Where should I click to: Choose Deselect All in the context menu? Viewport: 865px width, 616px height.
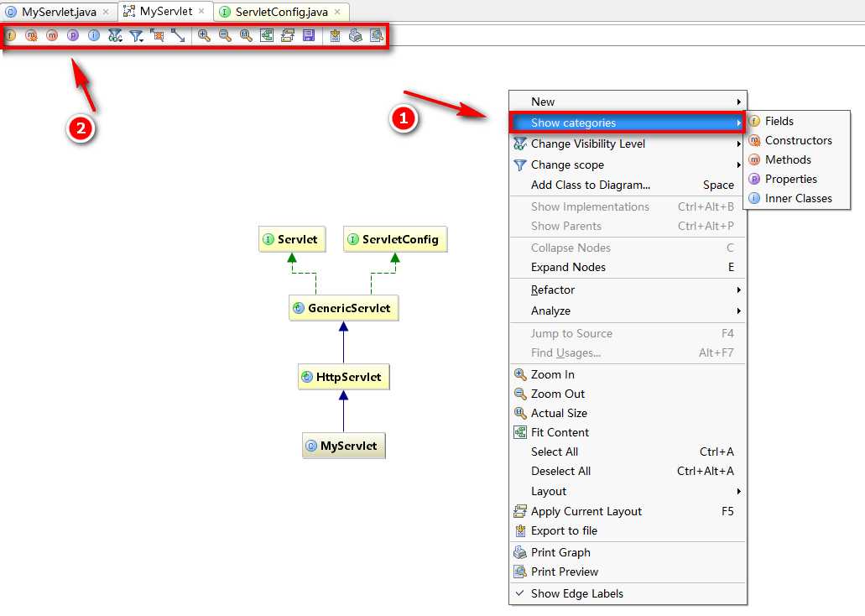click(628, 471)
